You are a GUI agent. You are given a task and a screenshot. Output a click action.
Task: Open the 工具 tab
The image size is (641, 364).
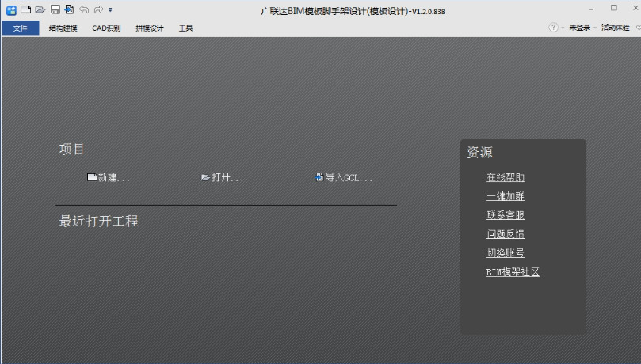(185, 28)
